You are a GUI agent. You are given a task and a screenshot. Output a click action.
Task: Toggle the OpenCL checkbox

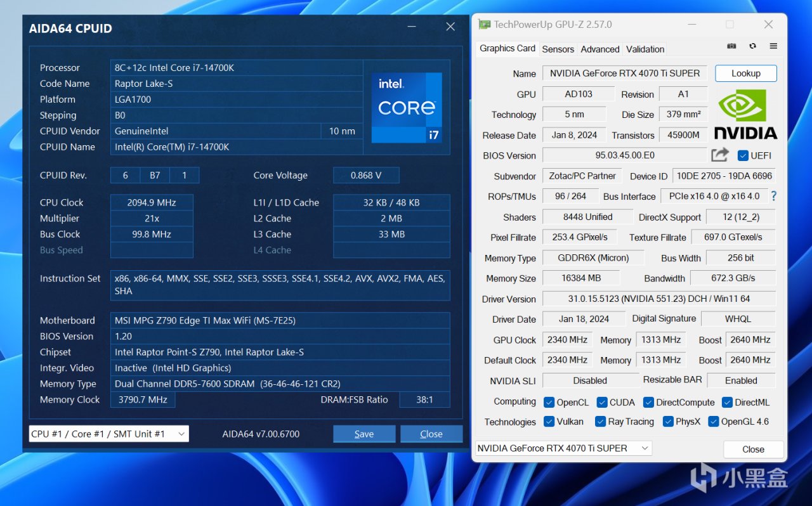pyautogui.click(x=549, y=402)
